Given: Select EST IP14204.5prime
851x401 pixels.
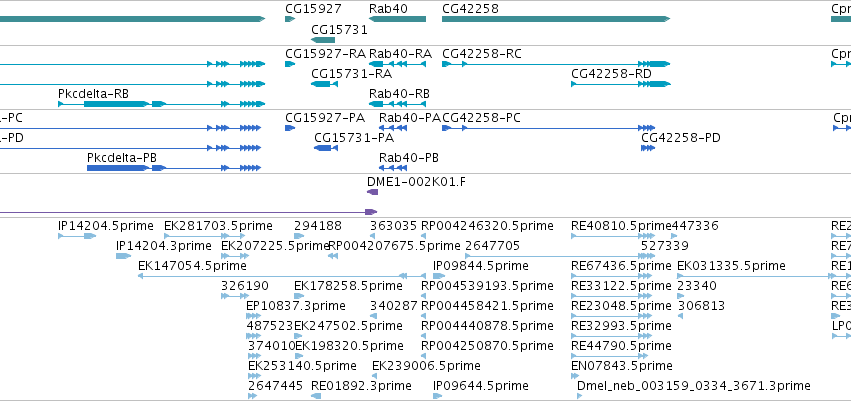Looking at the screenshot, I should (77, 235).
